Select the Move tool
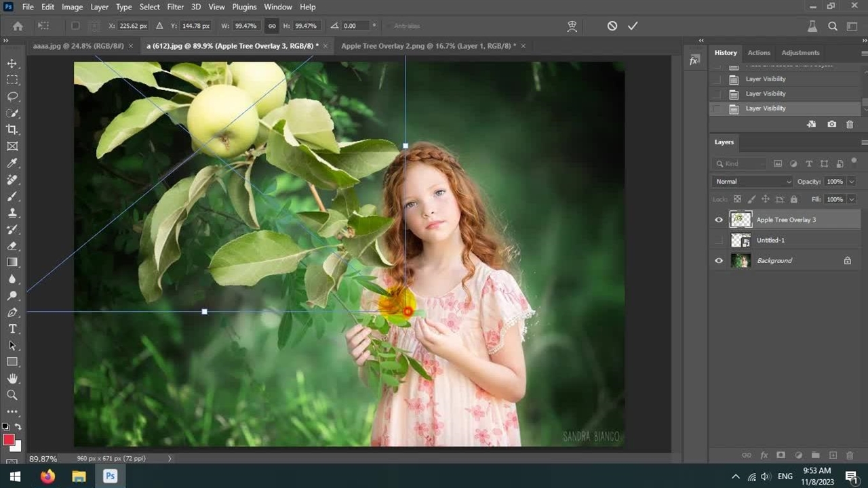The height and width of the screenshot is (488, 868). point(12,63)
